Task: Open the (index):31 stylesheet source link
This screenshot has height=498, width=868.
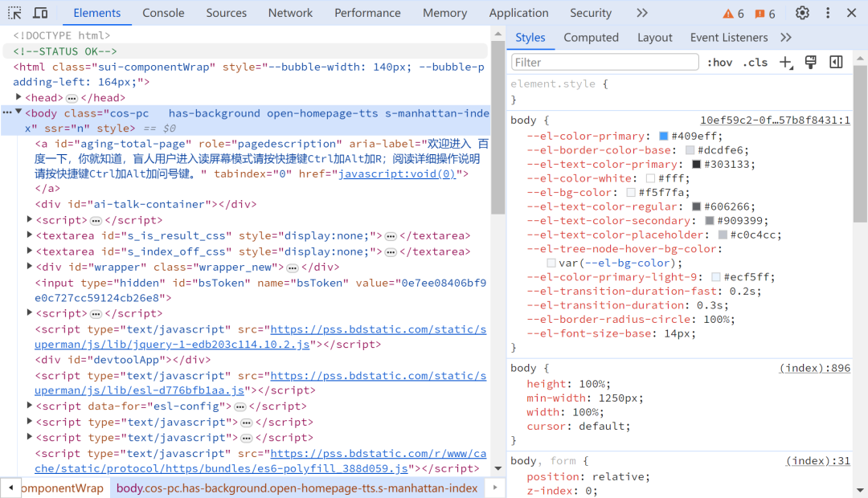Action: (818, 460)
